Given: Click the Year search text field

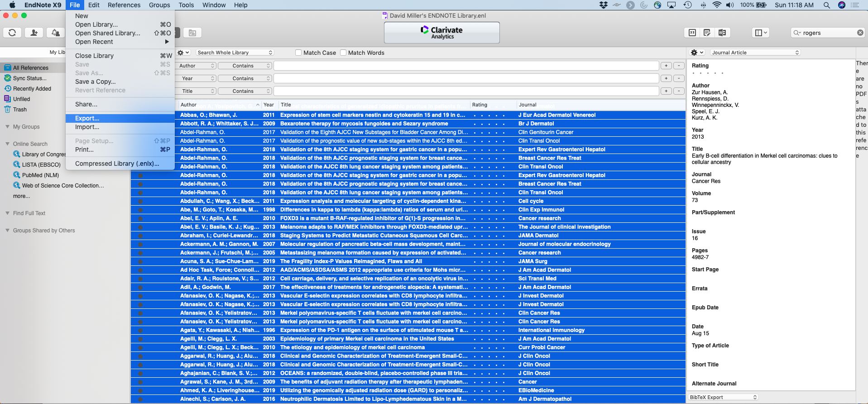Looking at the screenshot, I should click(x=466, y=78).
